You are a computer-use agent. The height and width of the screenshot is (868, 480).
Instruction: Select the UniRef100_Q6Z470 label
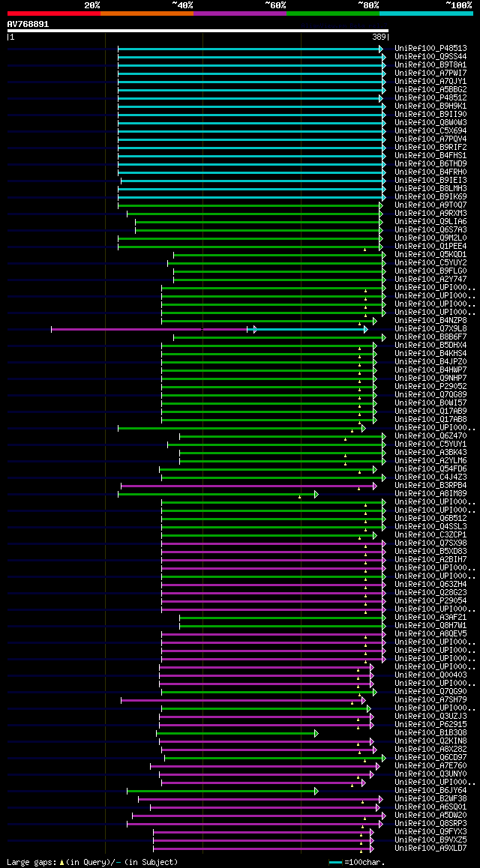click(430, 436)
